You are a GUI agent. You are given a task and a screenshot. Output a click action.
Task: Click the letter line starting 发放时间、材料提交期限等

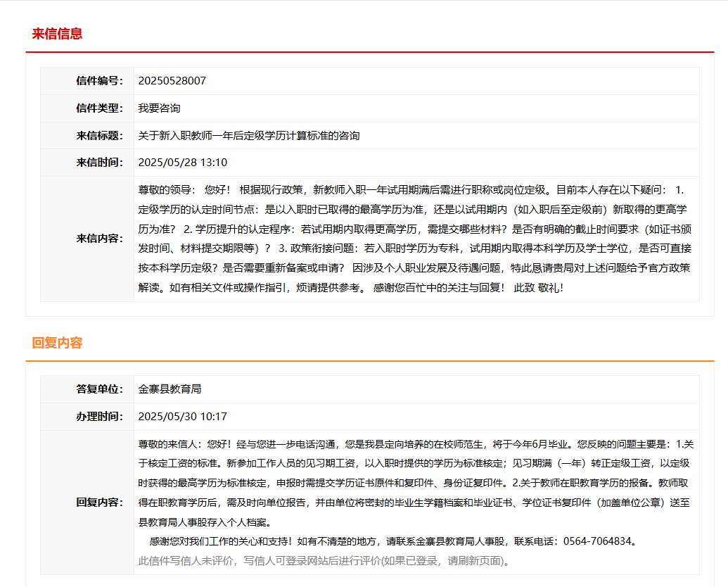[415, 248]
